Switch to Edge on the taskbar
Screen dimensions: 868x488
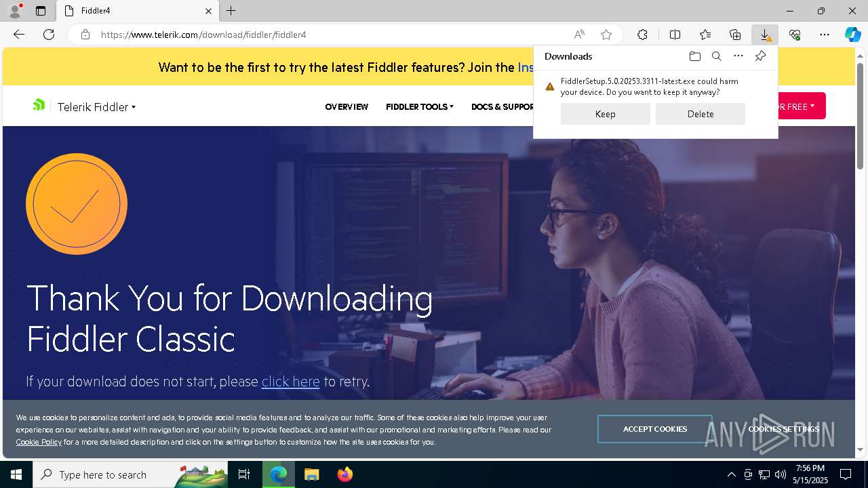pos(279,474)
